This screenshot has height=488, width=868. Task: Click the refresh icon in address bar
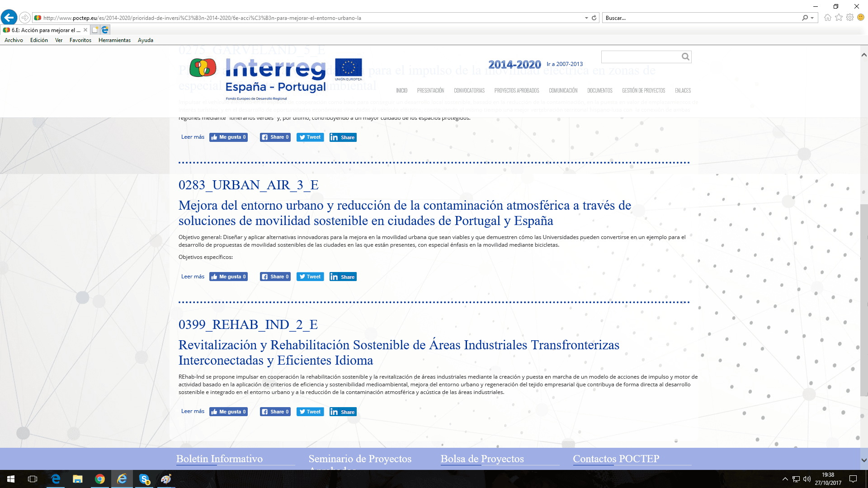click(x=594, y=18)
